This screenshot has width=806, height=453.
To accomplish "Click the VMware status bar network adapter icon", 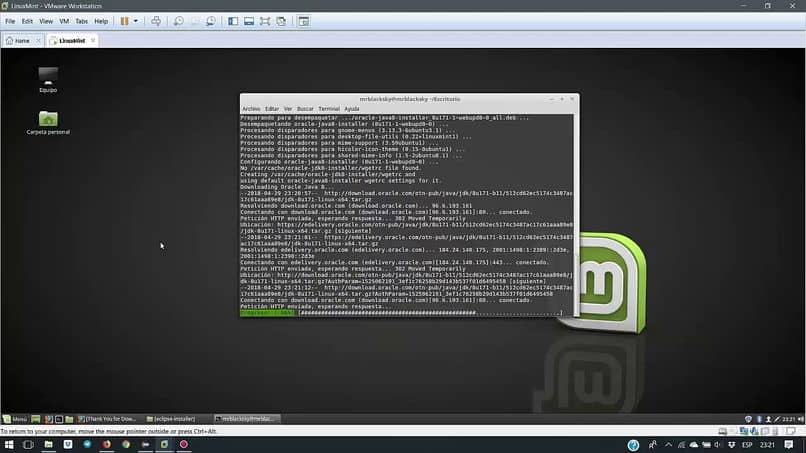I will pos(744,431).
